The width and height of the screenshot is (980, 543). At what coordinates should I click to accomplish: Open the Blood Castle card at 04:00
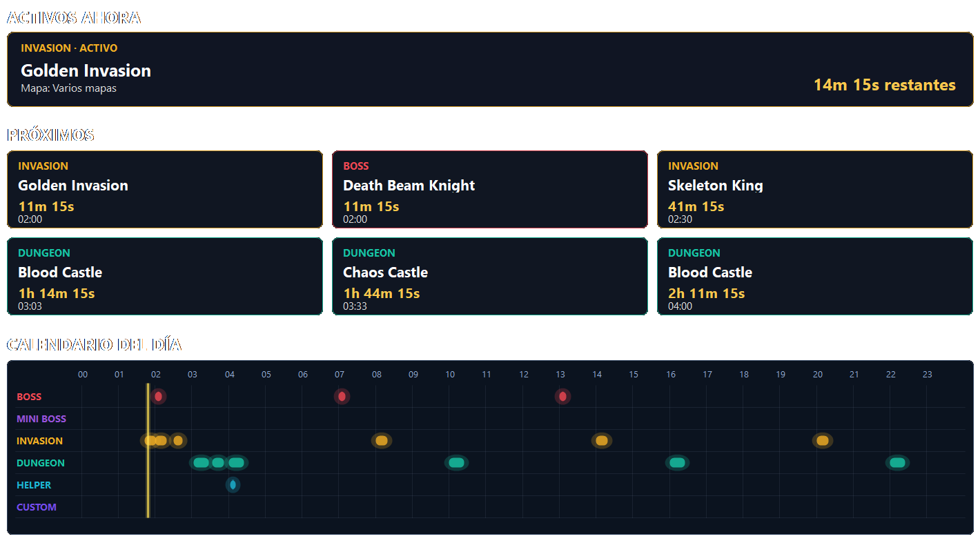(x=815, y=276)
